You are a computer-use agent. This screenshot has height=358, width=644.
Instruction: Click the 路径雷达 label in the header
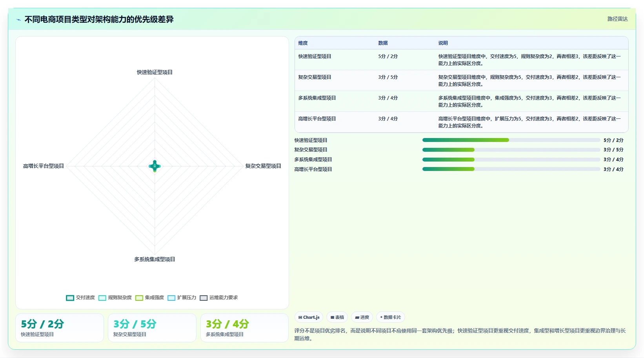(x=617, y=19)
